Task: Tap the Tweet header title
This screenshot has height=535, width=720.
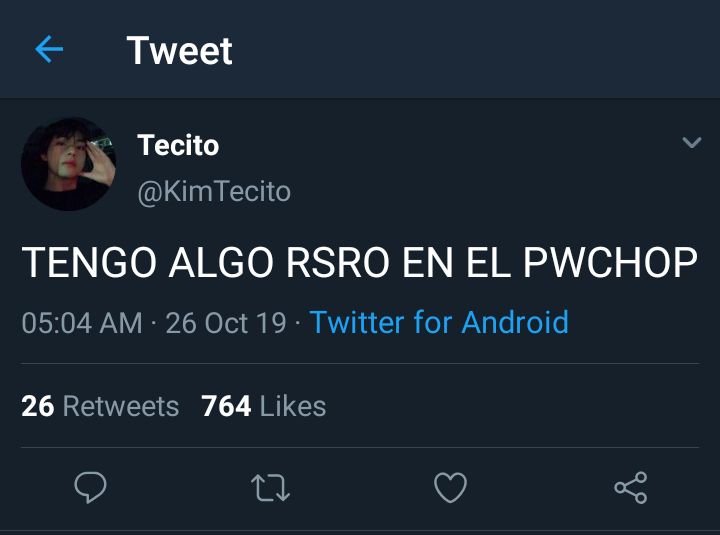Action: [x=180, y=51]
